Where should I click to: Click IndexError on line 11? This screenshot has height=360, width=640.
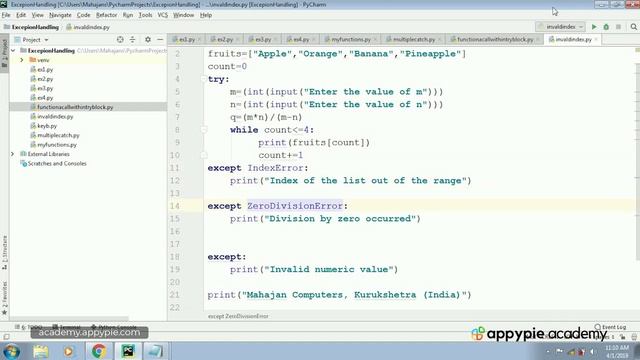(x=275, y=168)
